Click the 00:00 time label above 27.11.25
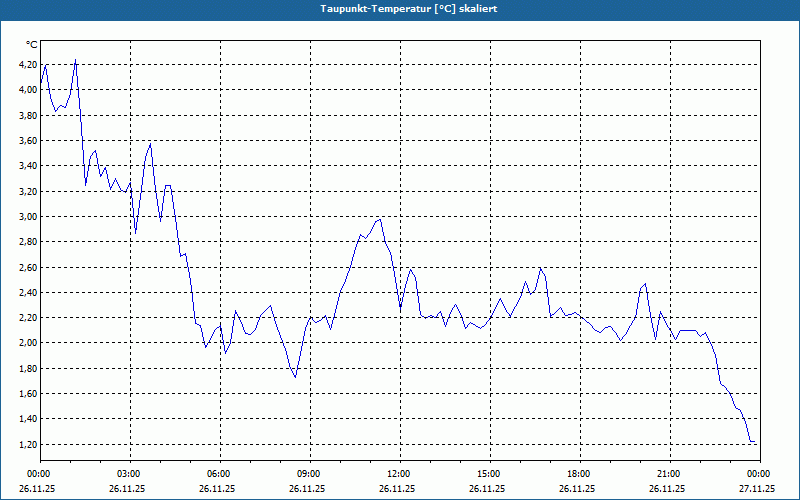Screen dimensions: 800x500 [x=757, y=474]
